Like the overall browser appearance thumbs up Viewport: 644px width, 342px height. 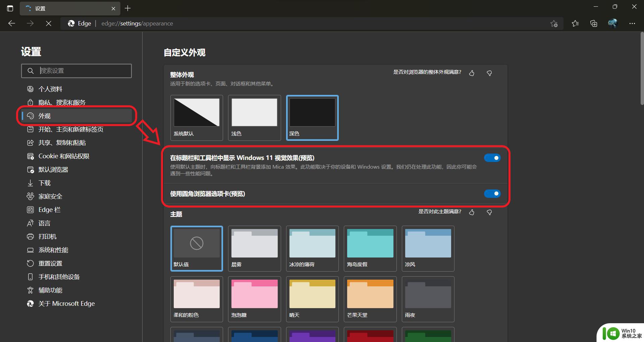[472, 73]
